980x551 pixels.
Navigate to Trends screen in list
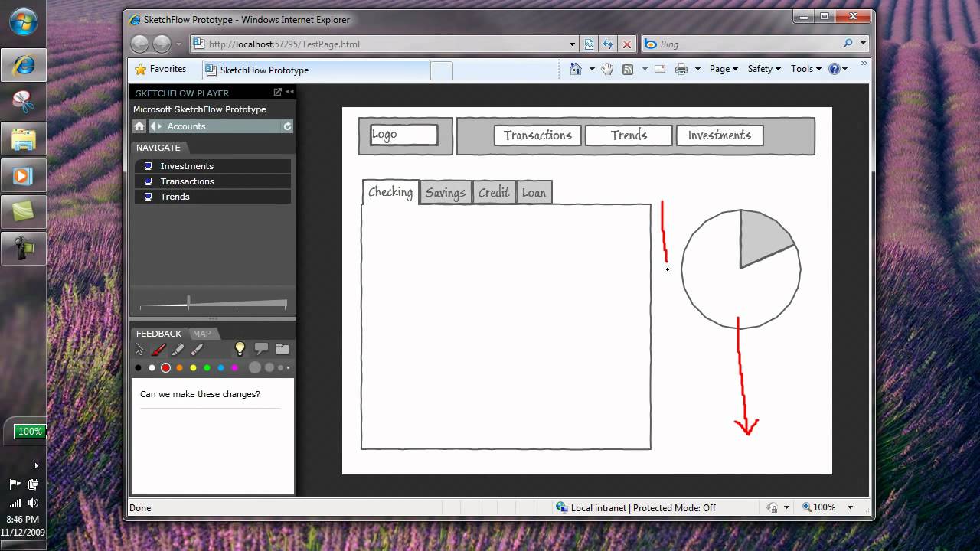[213, 197]
